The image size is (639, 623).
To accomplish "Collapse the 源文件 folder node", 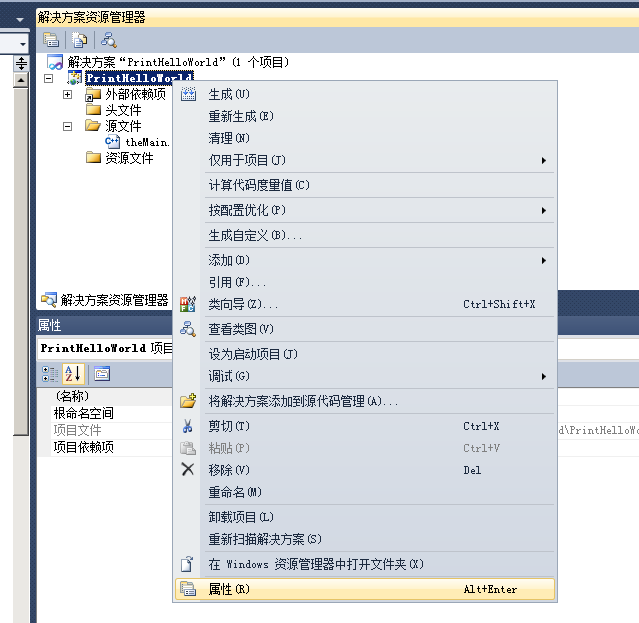I will coord(68,126).
